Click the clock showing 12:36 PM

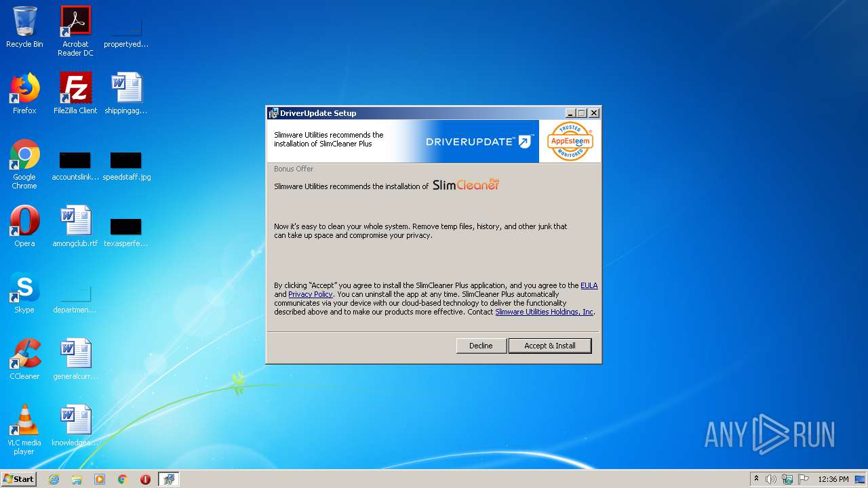(833, 479)
